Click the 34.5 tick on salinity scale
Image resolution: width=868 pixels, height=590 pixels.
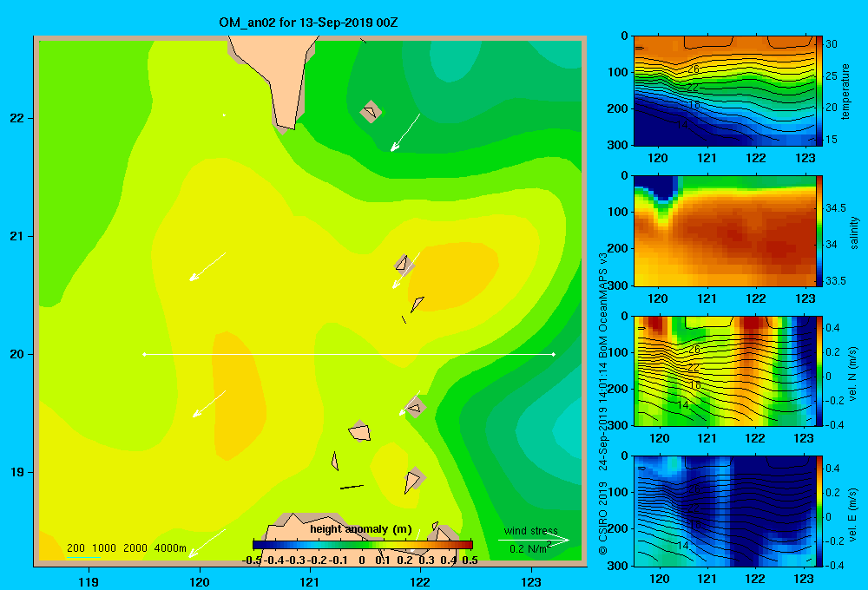click(x=835, y=208)
